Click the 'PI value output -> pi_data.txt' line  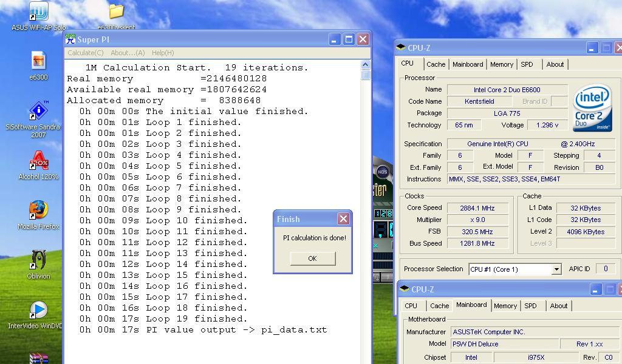[x=203, y=330]
